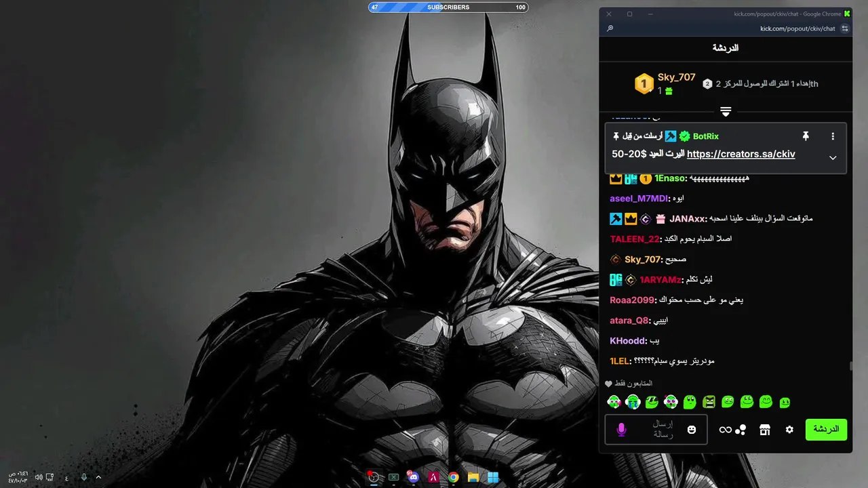Click username atara_Q8 in chat
The width and height of the screenshot is (868, 488).
(x=629, y=321)
